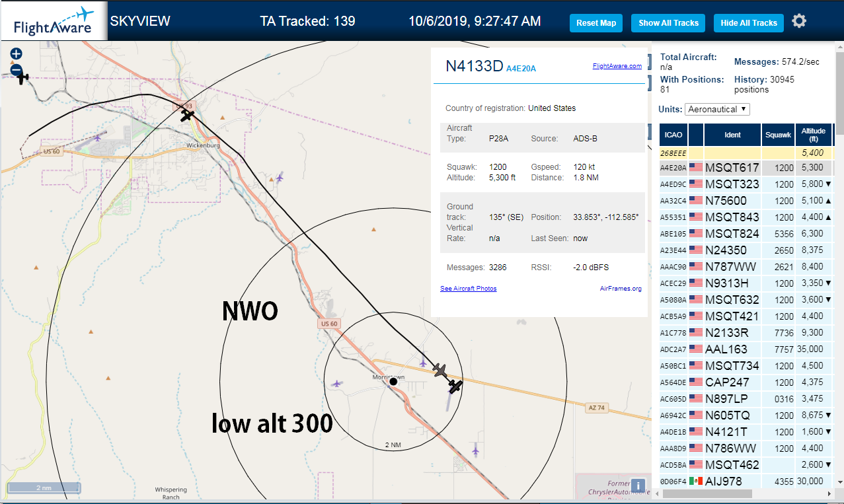The image size is (844, 504).
Task: Select the N24350 aircraft row
Action: pos(746,250)
